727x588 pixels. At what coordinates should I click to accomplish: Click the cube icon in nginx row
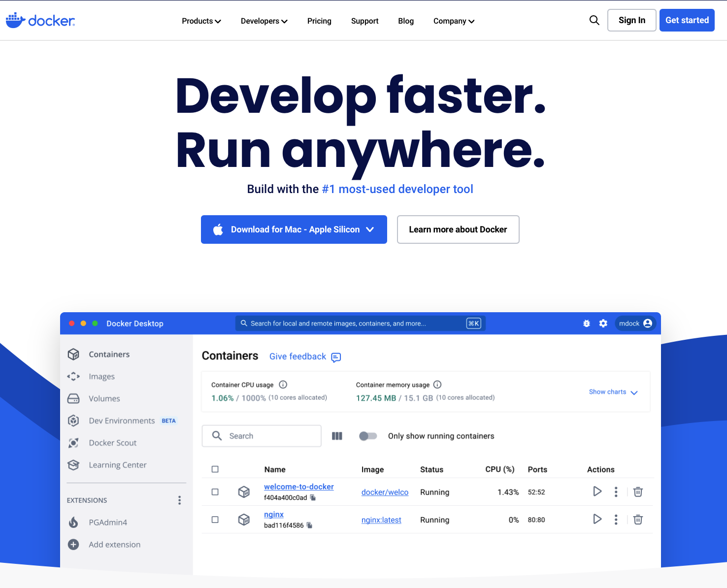tap(244, 519)
